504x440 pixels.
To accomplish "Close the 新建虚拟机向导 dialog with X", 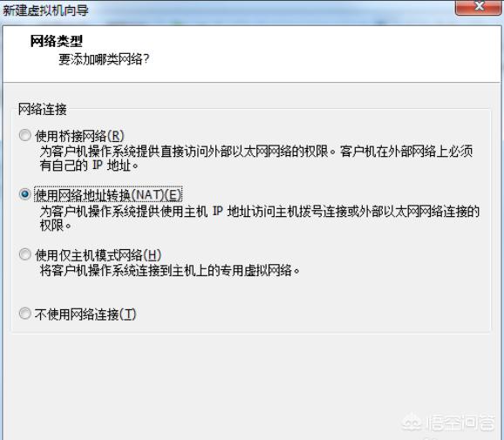I will coord(478,6).
